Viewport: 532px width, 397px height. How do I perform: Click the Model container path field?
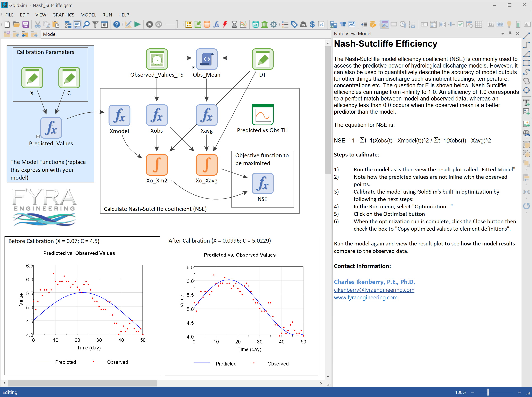[x=186, y=34]
